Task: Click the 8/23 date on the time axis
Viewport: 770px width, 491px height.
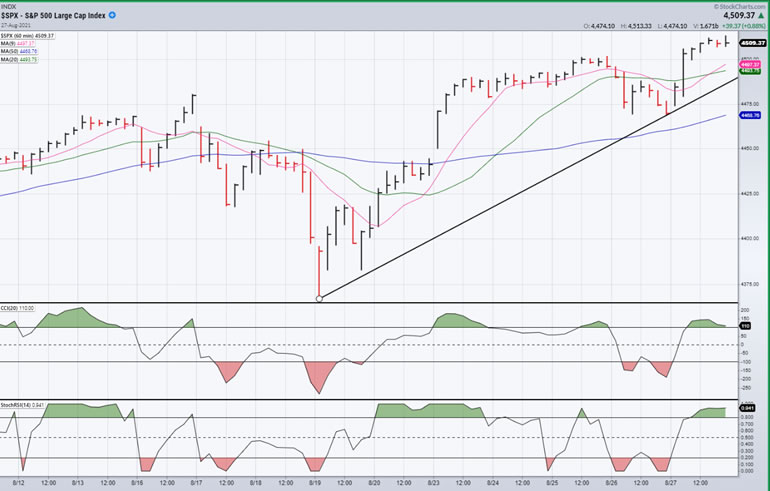Action: tap(433, 483)
